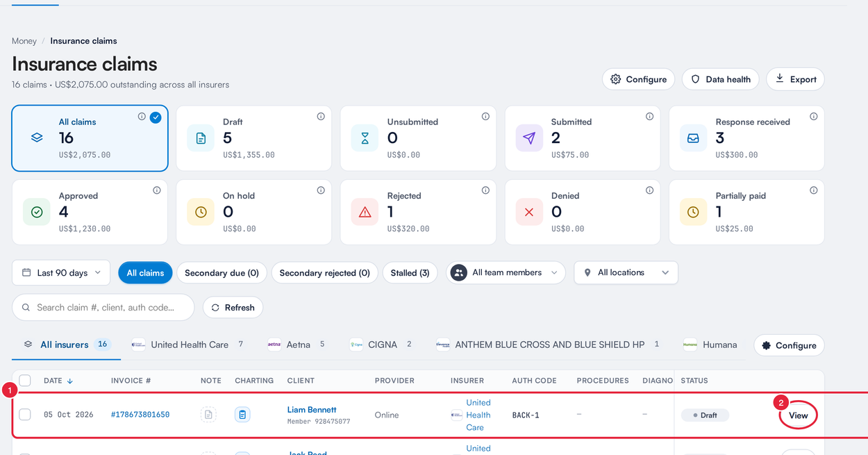Image resolution: width=868 pixels, height=455 pixels.
Task: Show info icon on Response received card
Action: [x=814, y=117]
